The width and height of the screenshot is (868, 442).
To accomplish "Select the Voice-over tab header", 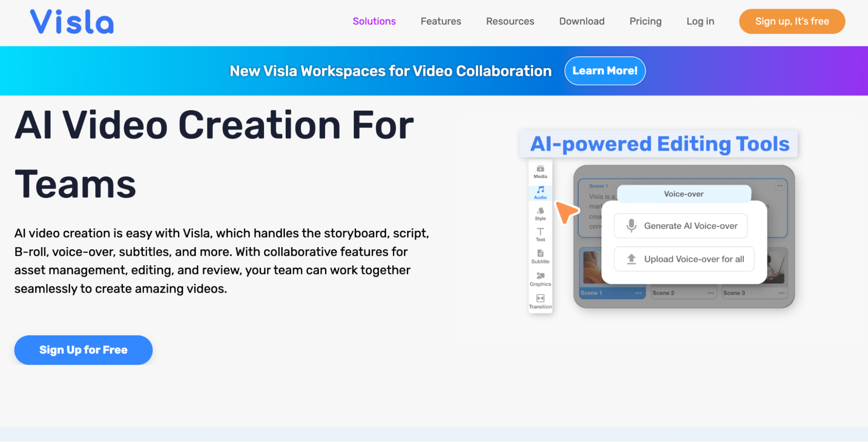I will [684, 194].
